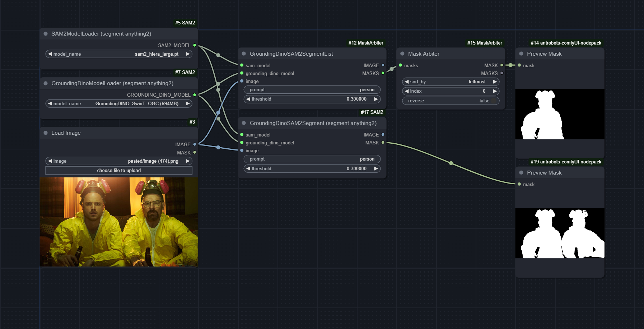The height and width of the screenshot is (329, 644).
Task: Click the threshold 0.300000 value in GroundingDinoSAM2SegmentList
Action: pos(356,99)
